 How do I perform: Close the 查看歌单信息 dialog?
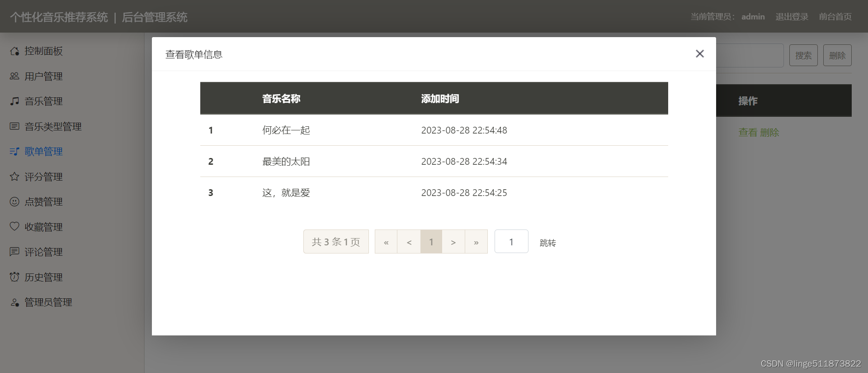tap(700, 54)
